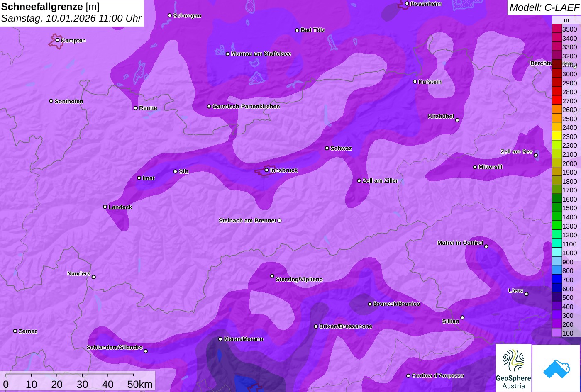Click the Kitzbühel marker dot

click(x=457, y=120)
